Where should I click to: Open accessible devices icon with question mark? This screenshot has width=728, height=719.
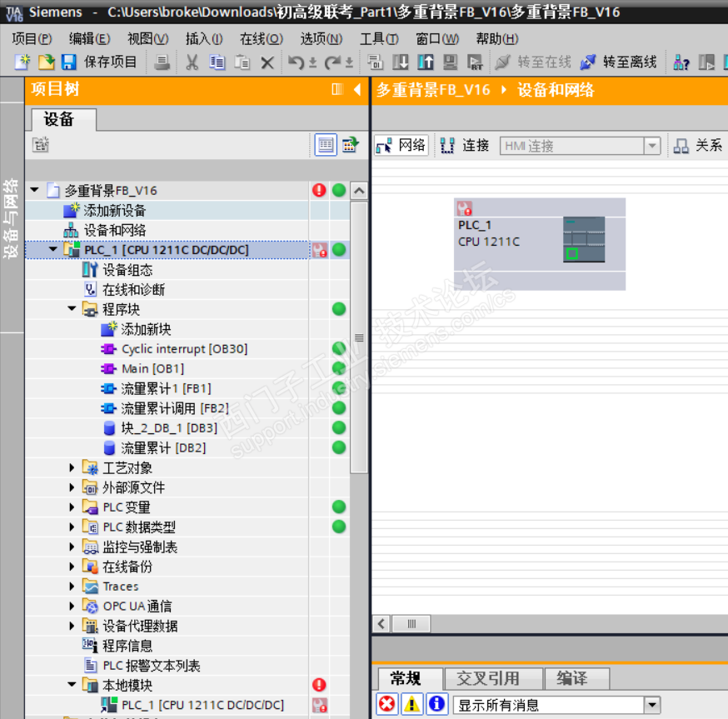681,62
